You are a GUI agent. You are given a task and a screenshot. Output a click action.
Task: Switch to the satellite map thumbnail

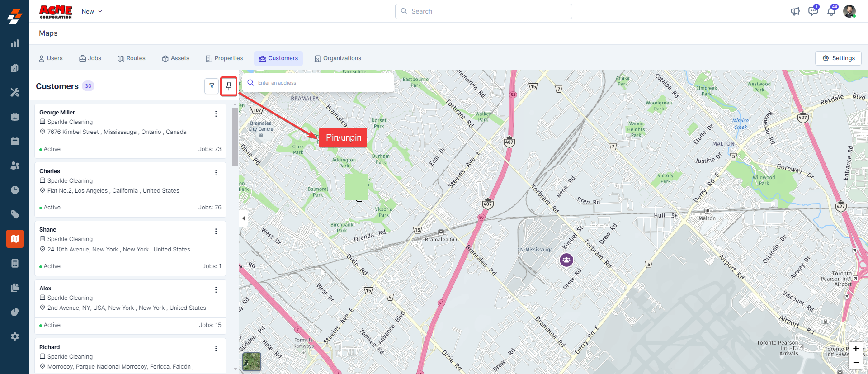pos(252,362)
